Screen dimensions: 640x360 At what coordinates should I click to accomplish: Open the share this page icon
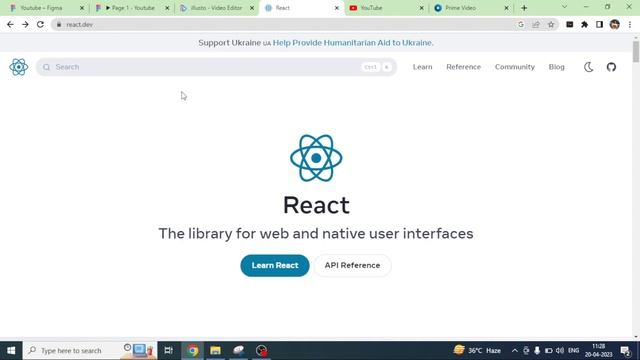[536, 24]
